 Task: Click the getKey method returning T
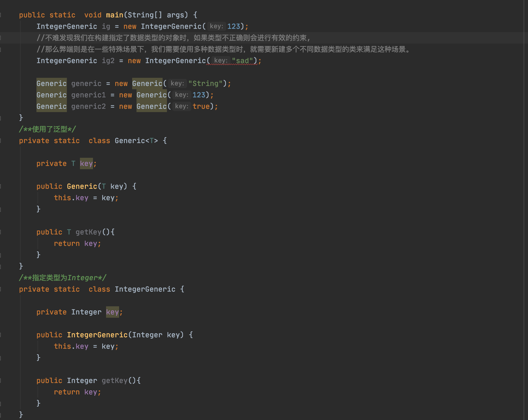(89, 232)
